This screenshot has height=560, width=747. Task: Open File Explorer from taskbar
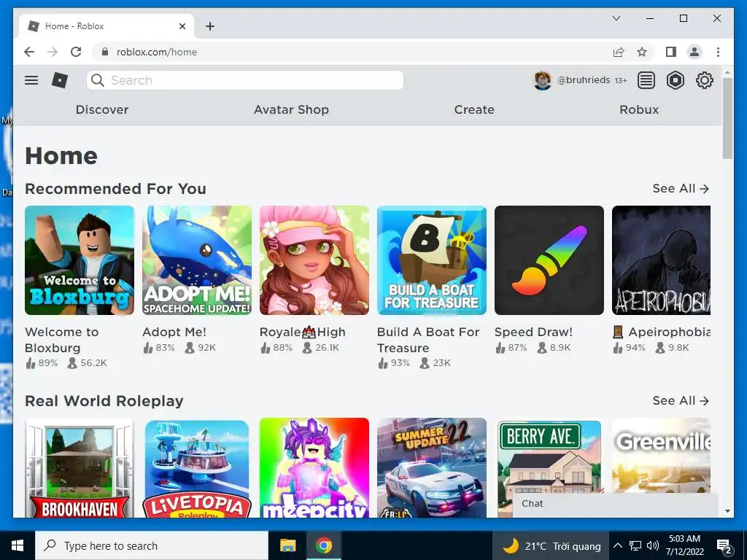coord(287,545)
